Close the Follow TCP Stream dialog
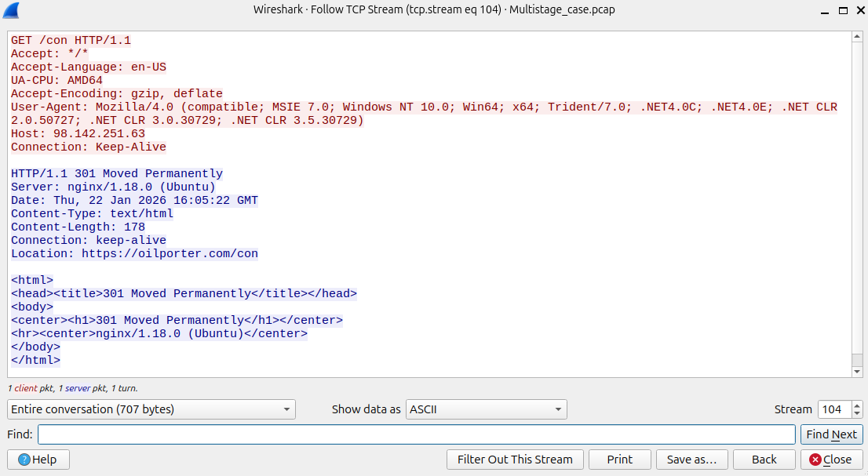 tap(831, 460)
